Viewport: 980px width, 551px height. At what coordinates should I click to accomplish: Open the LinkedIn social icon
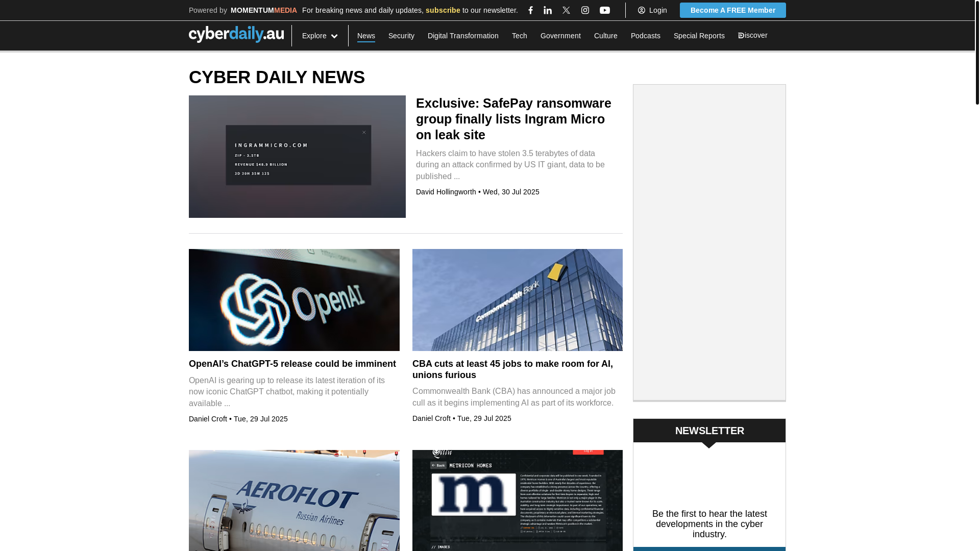(x=548, y=10)
